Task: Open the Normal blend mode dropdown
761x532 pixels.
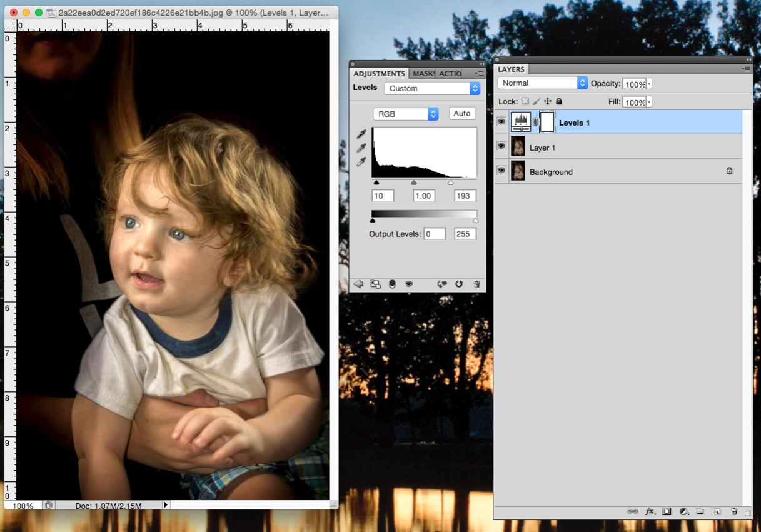Action: coord(543,83)
